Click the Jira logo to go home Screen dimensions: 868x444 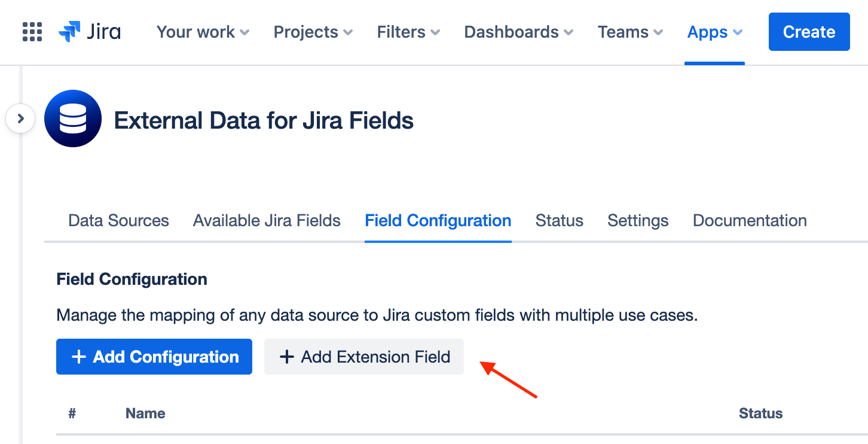[90, 32]
